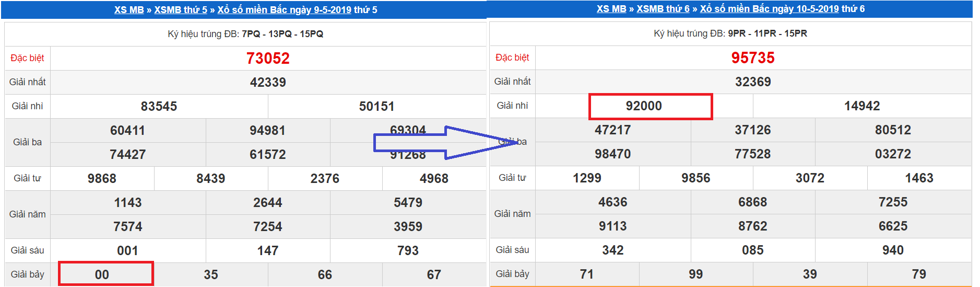This screenshot has height=287, width=980.
Task: Open XS MB link in the 10-5-2019 header
Action: (x=611, y=9)
